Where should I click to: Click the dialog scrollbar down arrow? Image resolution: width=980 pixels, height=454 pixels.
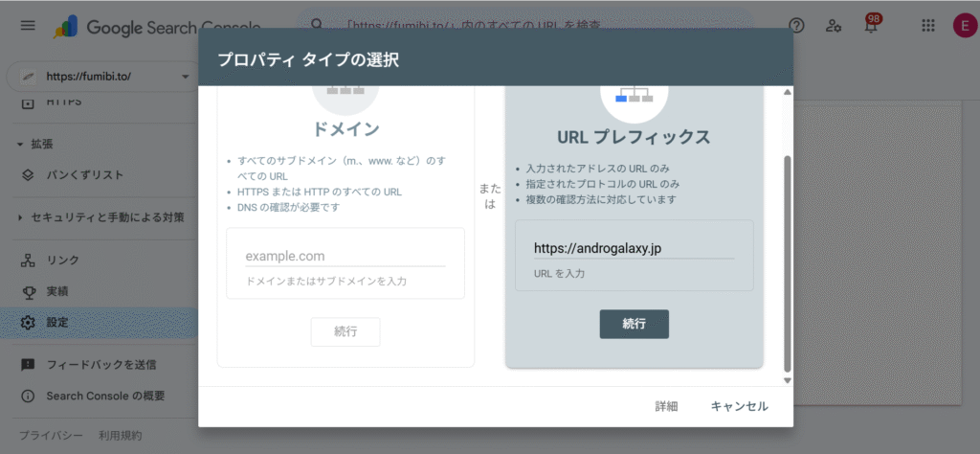click(x=788, y=379)
